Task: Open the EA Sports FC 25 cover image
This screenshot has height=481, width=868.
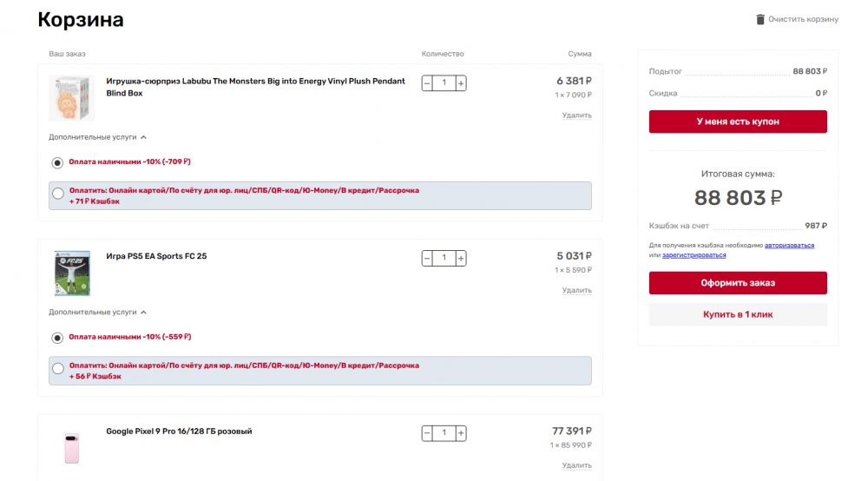Action: coord(72,273)
